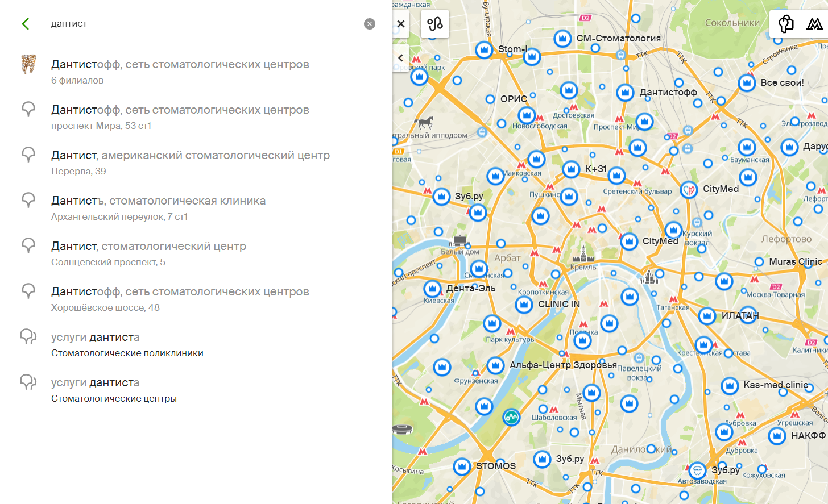Viewport: 828px width, 504px height.
Task: Click the tooth logo beside Дантистофф network
Action: [28, 64]
